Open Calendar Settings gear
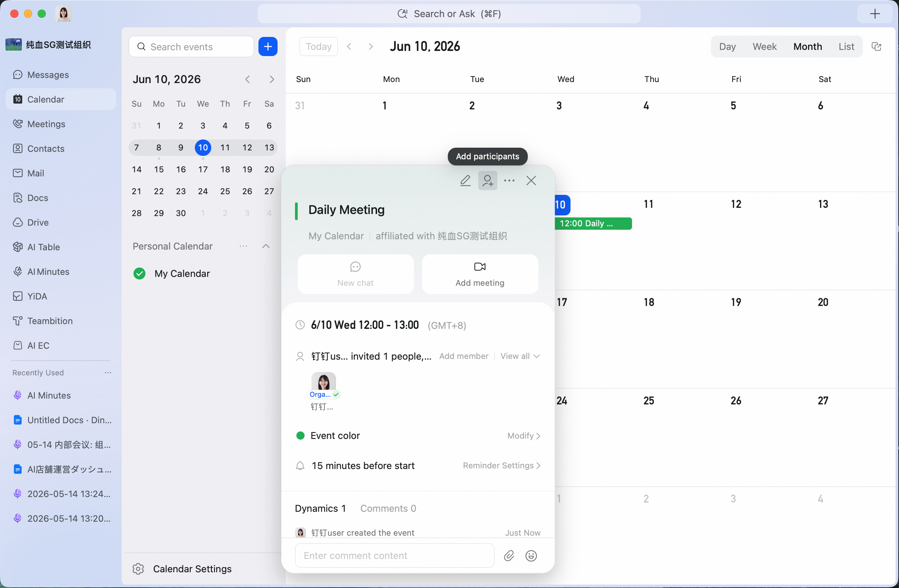The image size is (899, 588). [138, 569]
